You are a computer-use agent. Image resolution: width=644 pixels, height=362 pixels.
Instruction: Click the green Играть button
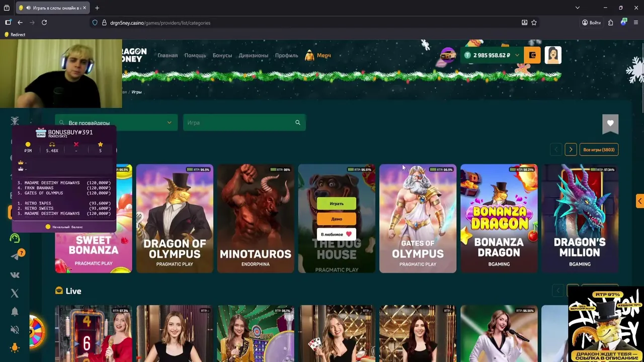337,204
